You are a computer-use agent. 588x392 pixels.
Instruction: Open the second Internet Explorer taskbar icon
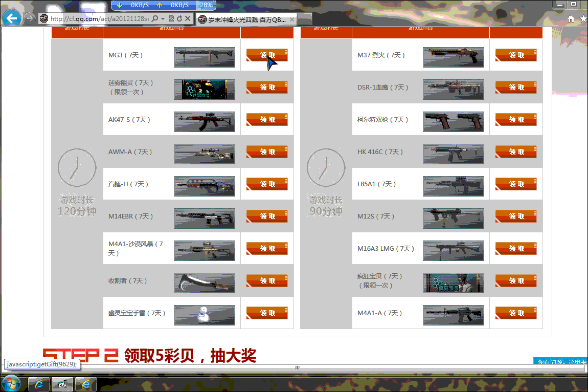(86, 384)
